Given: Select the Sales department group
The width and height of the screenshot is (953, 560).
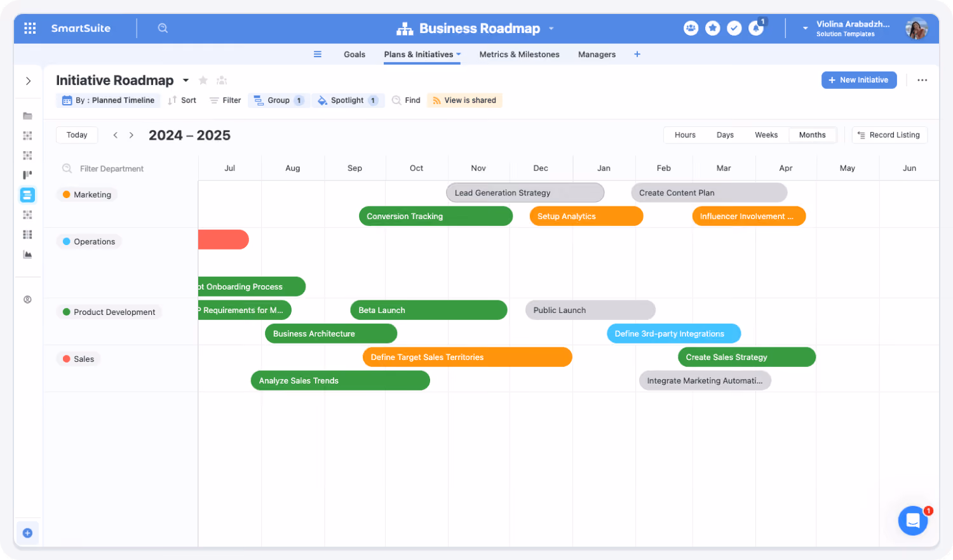Looking at the screenshot, I should 79,359.
